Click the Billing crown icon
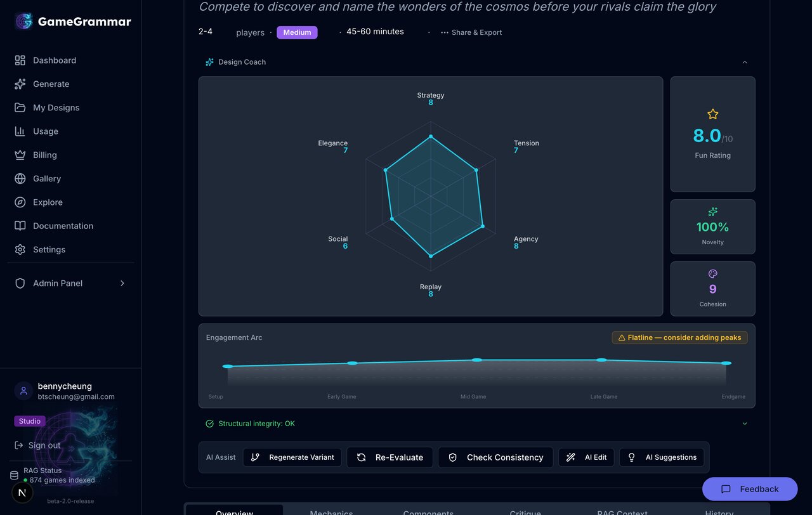The image size is (812, 515). [x=20, y=155]
